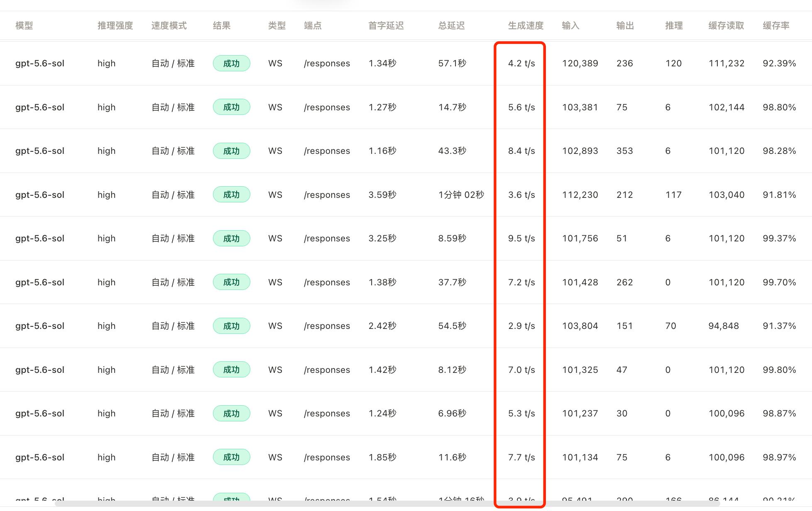Click generation speed 3.6 t/s
This screenshot has height=511, width=812.
point(522,195)
